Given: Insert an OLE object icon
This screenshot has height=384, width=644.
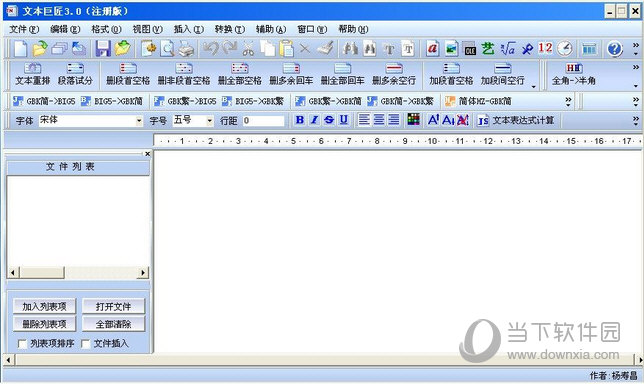Looking at the screenshot, I should pyautogui.click(x=469, y=48).
